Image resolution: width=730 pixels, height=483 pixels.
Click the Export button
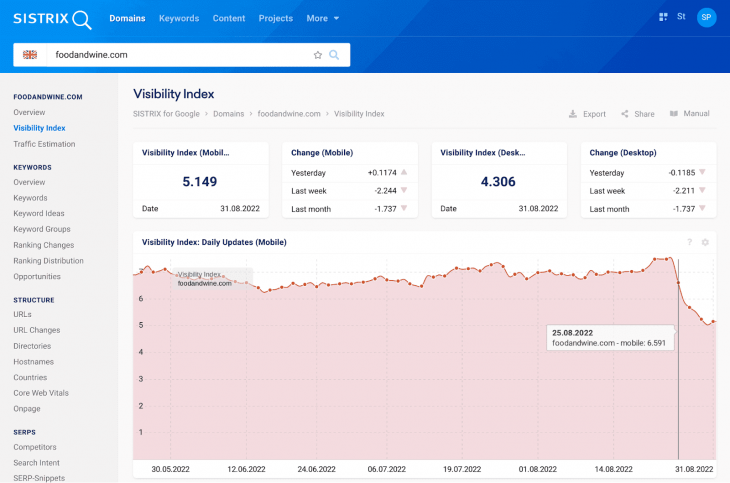[x=587, y=114]
